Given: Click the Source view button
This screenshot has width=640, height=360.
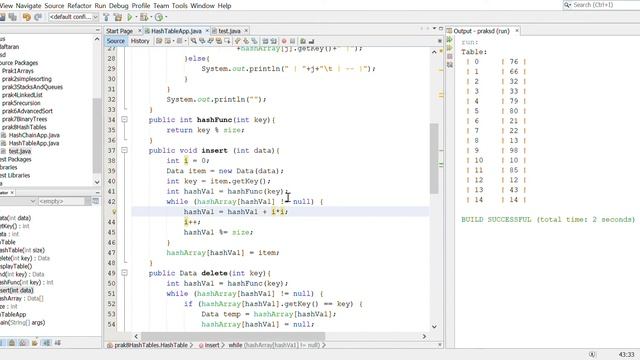Looking at the screenshot, I should [116, 41].
